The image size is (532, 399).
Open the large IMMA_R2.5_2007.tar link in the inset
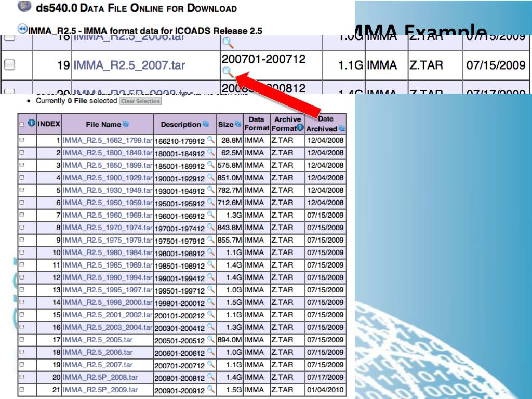(129, 65)
